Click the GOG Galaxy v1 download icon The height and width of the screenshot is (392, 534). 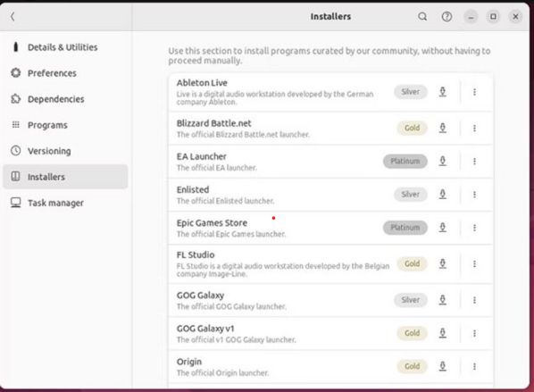(x=442, y=333)
